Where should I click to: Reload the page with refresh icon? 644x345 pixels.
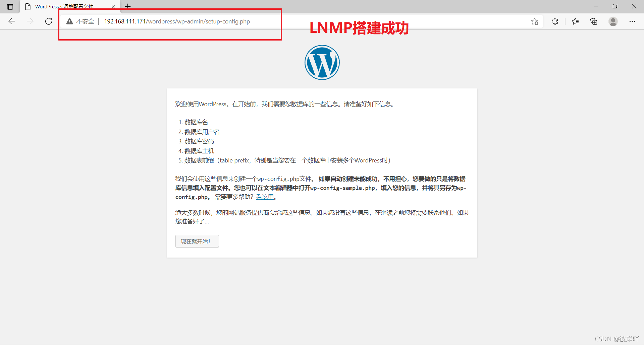[x=49, y=21]
